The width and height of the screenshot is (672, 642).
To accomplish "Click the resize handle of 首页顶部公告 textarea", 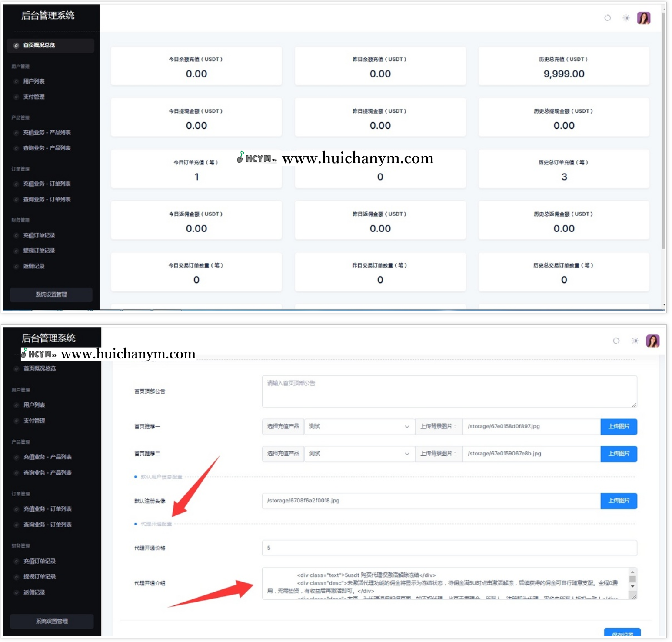I will tap(634, 405).
